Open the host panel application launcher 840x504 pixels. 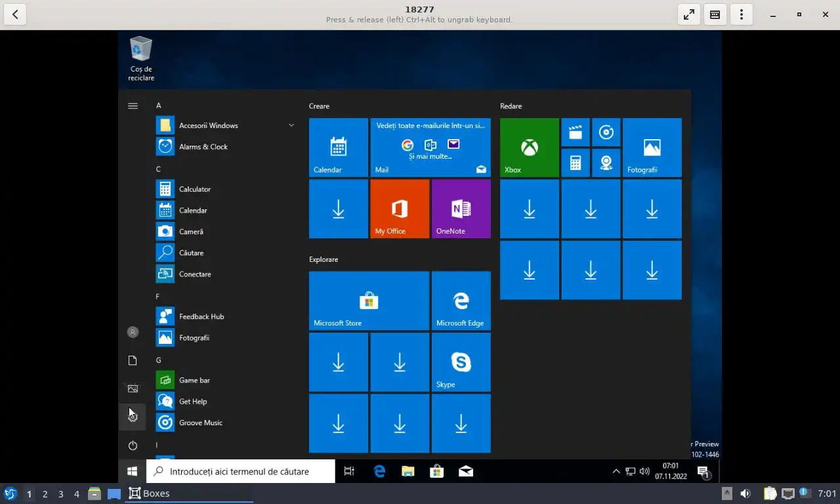[x=10, y=493]
